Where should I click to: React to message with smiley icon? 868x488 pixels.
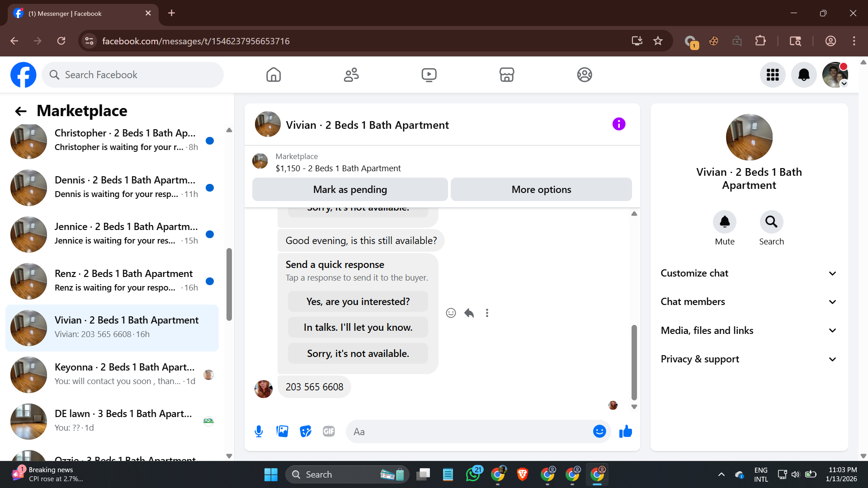click(x=451, y=313)
